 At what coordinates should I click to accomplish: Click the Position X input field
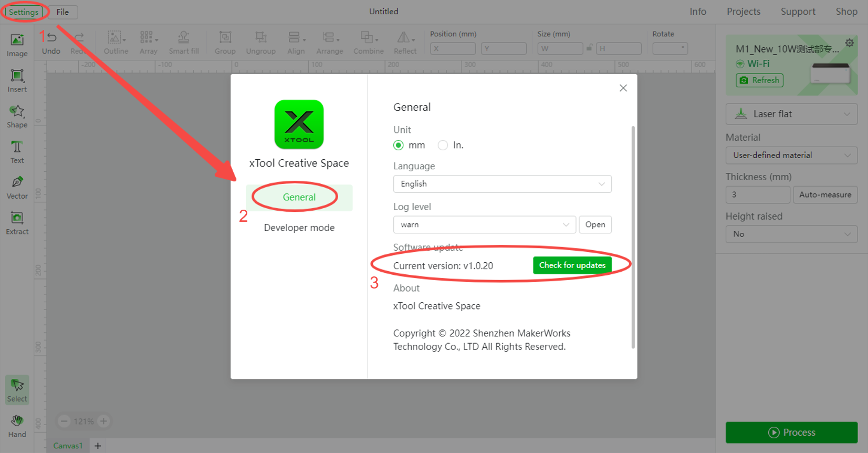pos(453,48)
